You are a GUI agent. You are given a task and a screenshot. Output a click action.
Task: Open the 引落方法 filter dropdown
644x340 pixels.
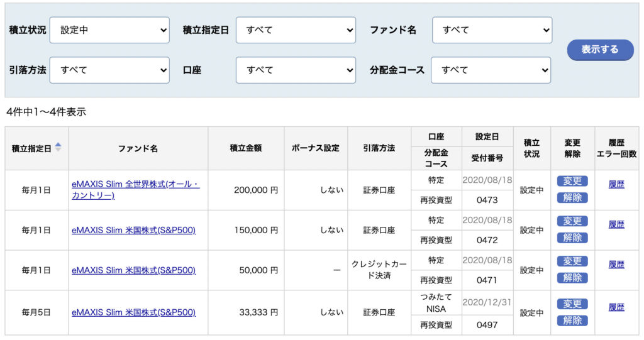click(109, 70)
